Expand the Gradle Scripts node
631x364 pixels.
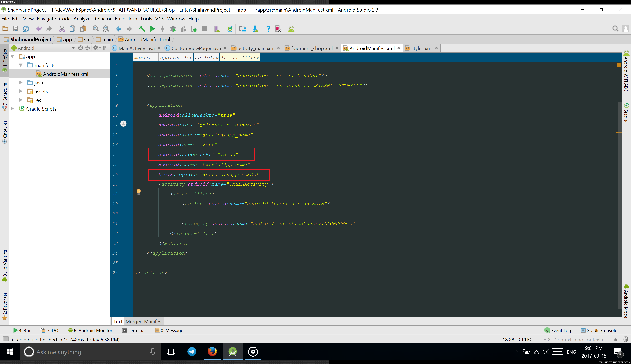tap(12, 109)
